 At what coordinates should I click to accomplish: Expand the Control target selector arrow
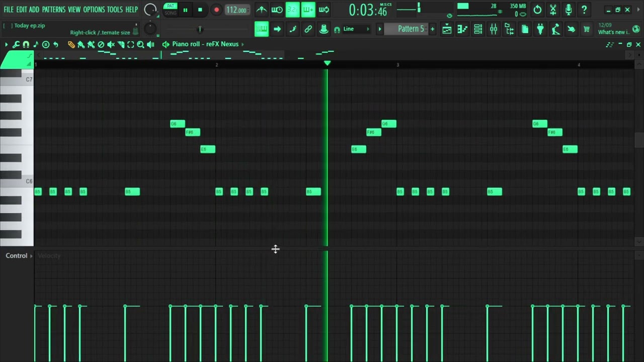click(x=31, y=256)
